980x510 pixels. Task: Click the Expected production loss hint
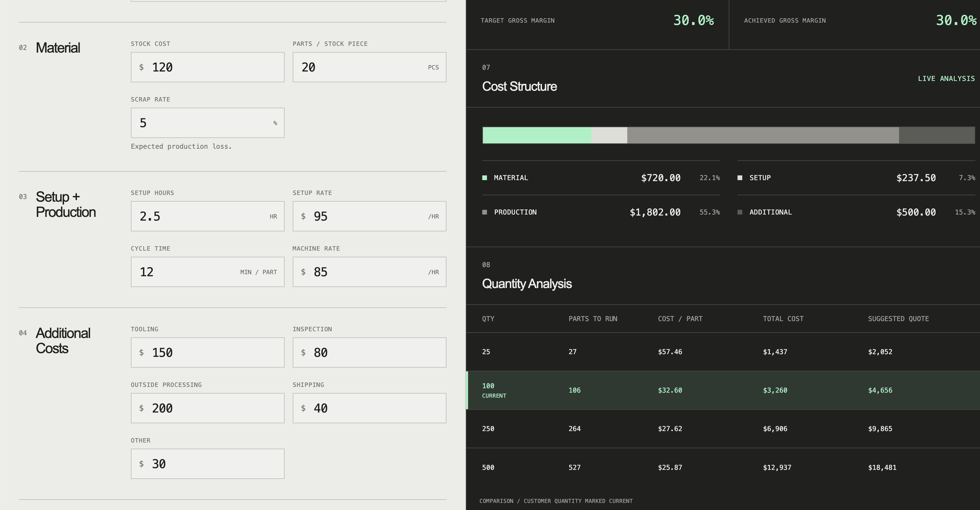(181, 146)
